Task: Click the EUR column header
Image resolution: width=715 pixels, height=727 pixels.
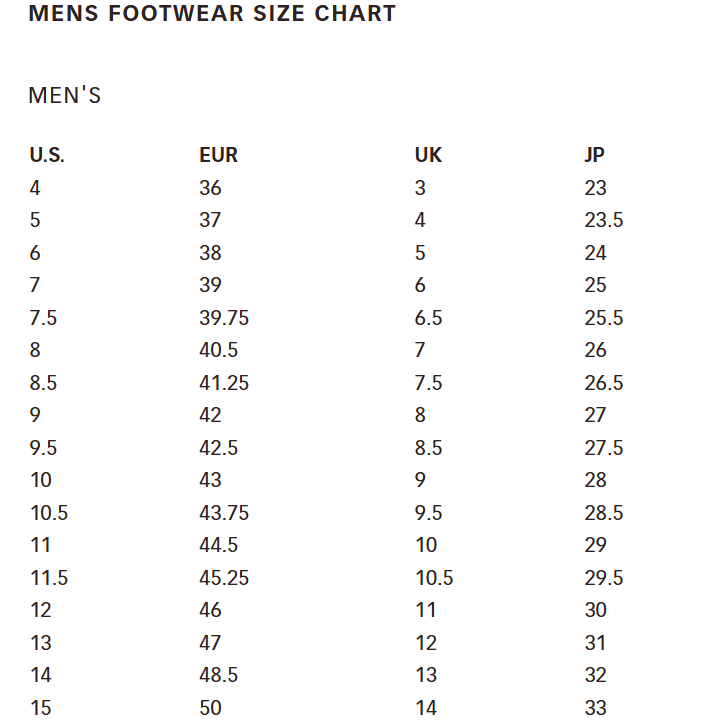Action: tap(218, 155)
